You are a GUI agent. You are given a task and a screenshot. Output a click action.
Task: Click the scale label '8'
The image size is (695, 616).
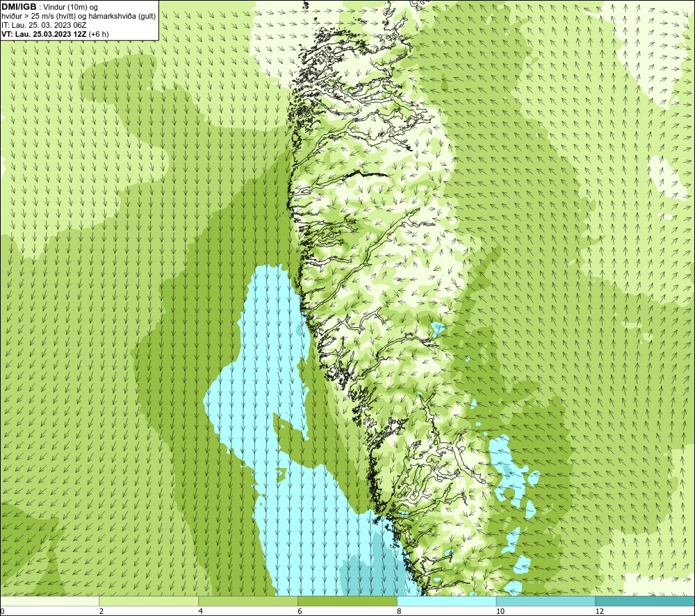[x=400, y=611]
